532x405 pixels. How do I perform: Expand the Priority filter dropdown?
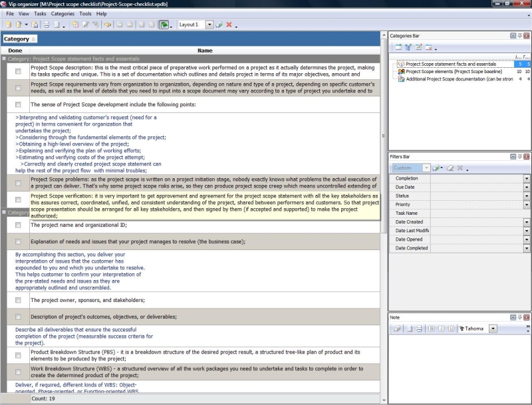click(x=527, y=204)
